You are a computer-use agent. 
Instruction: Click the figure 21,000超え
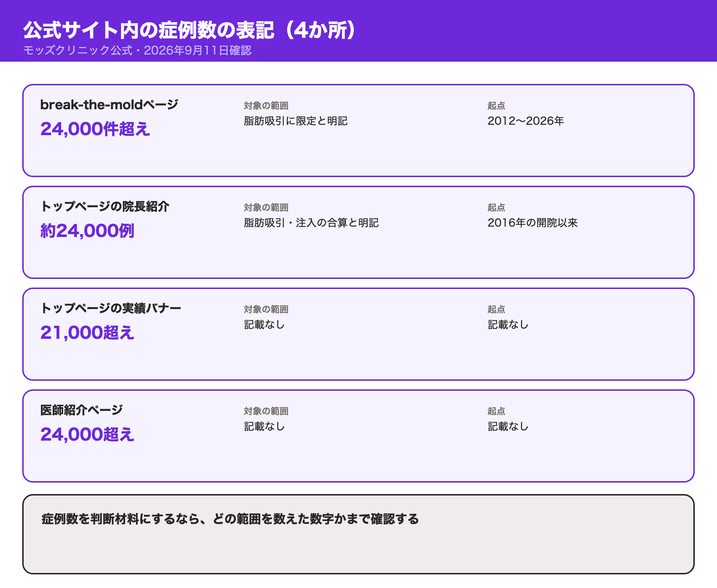87,332
